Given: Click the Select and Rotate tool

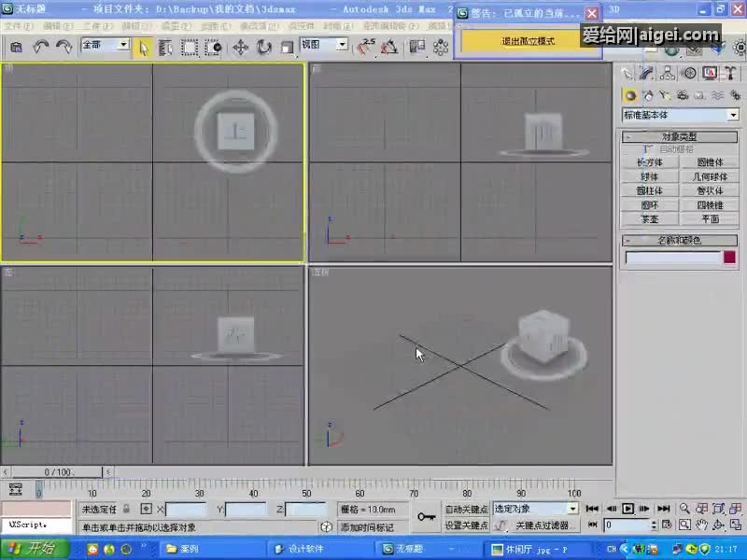Looking at the screenshot, I should 264,47.
